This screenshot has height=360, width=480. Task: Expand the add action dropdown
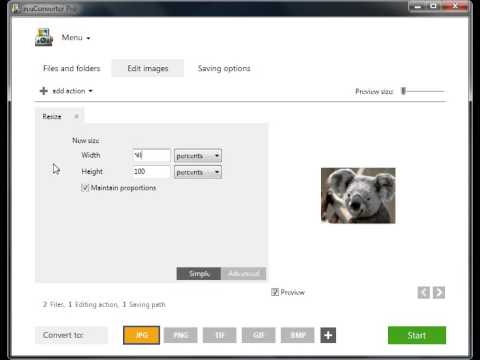coord(72,91)
